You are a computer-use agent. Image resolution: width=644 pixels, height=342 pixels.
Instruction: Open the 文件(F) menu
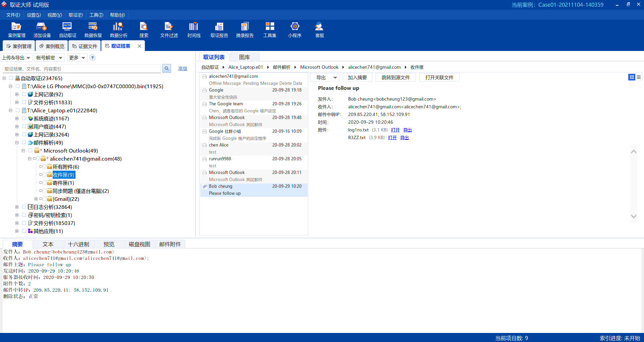coord(13,15)
